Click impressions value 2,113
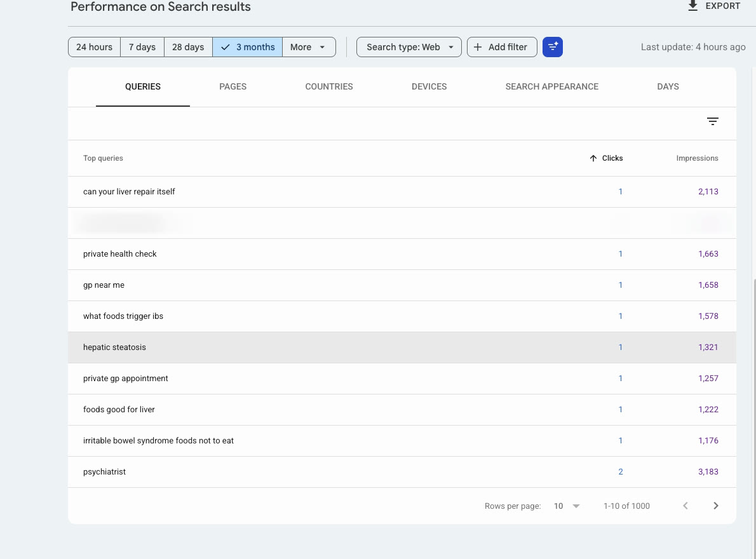Screen dimensions: 756x559 (708, 192)
